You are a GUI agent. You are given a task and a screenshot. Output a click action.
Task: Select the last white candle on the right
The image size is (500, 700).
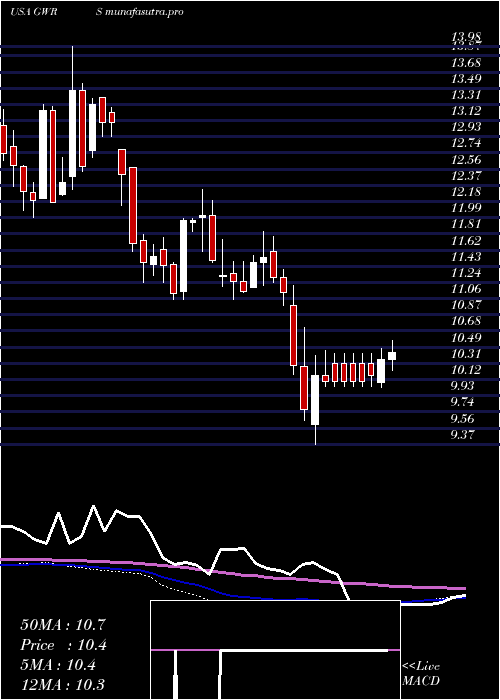pos(392,356)
